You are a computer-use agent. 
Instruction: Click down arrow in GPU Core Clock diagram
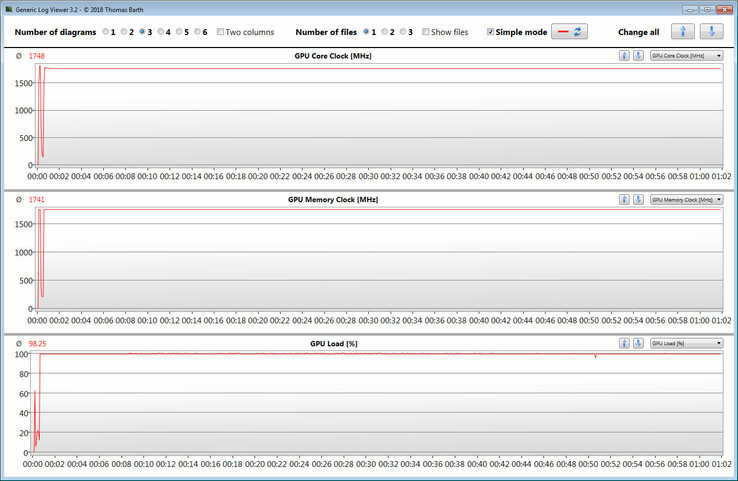click(x=638, y=56)
